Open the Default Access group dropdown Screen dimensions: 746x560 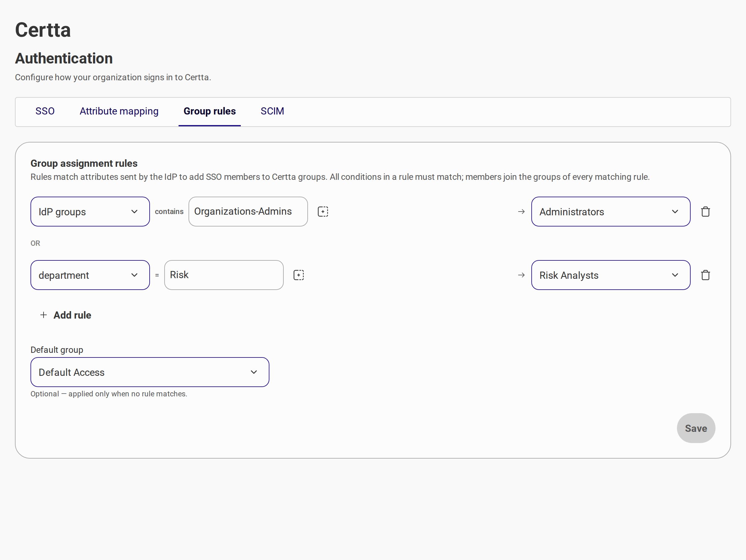150,372
